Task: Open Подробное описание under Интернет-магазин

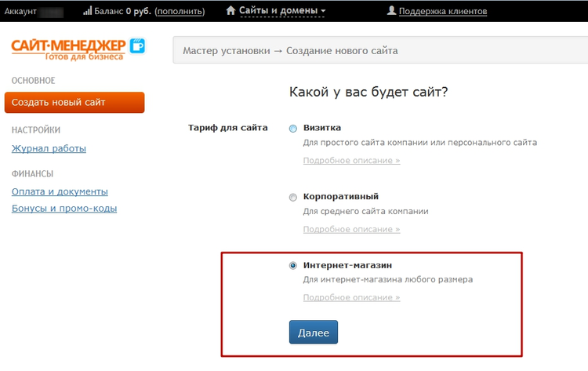Action: [351, 297]
